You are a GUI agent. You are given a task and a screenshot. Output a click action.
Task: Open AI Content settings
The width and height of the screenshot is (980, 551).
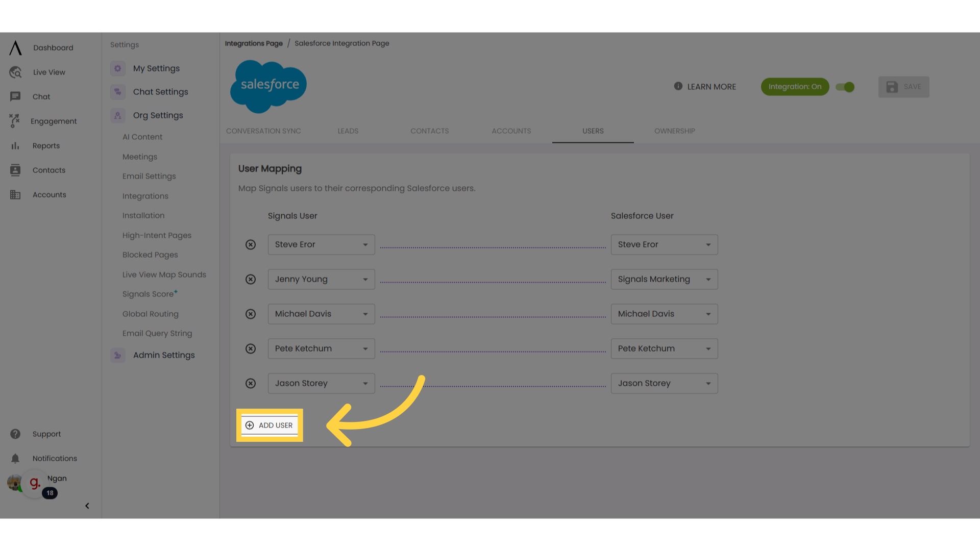[142, 137]
